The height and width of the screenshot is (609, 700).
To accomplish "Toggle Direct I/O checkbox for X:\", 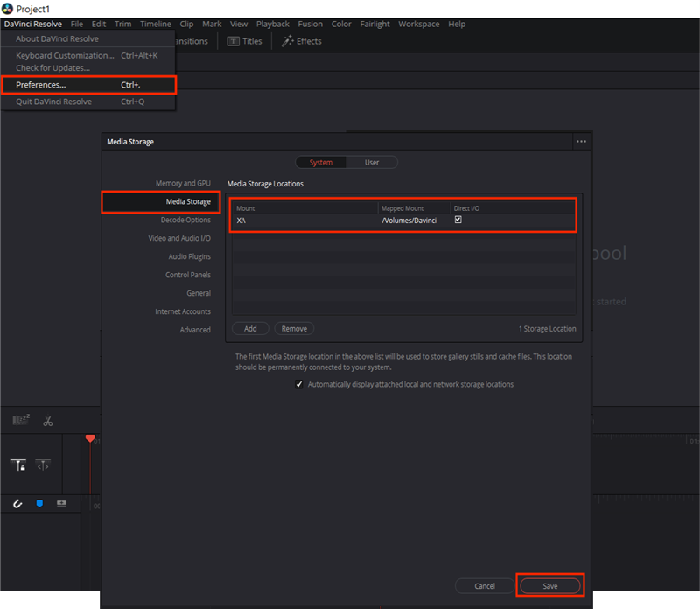I will pyautogui.click(x=458, y=220).
